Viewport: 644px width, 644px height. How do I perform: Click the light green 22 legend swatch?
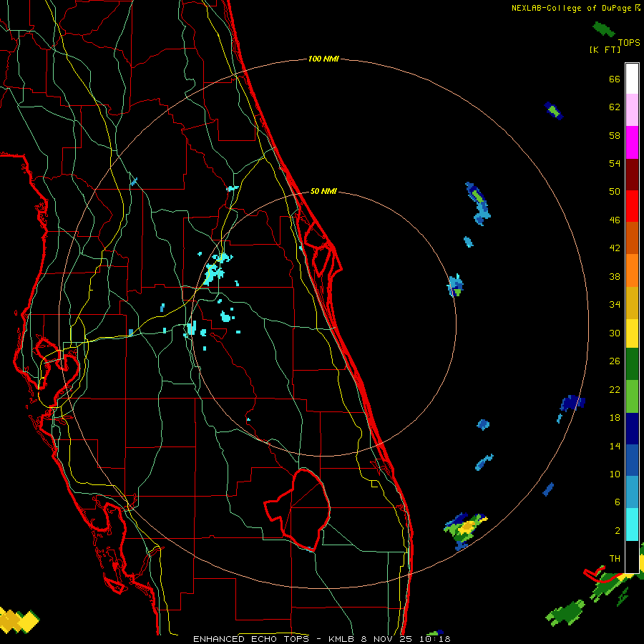click(632, 396)
